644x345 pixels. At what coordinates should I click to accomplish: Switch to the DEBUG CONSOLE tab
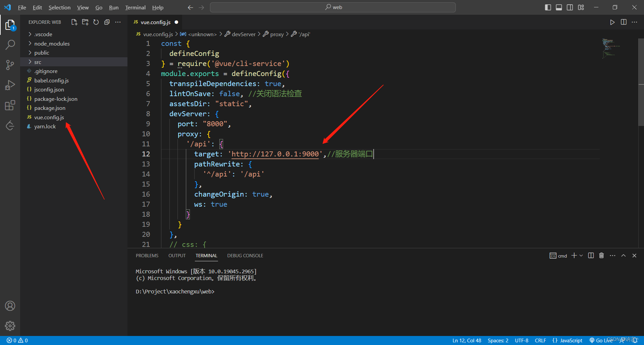pyautogui.click(x=245, y=256)
